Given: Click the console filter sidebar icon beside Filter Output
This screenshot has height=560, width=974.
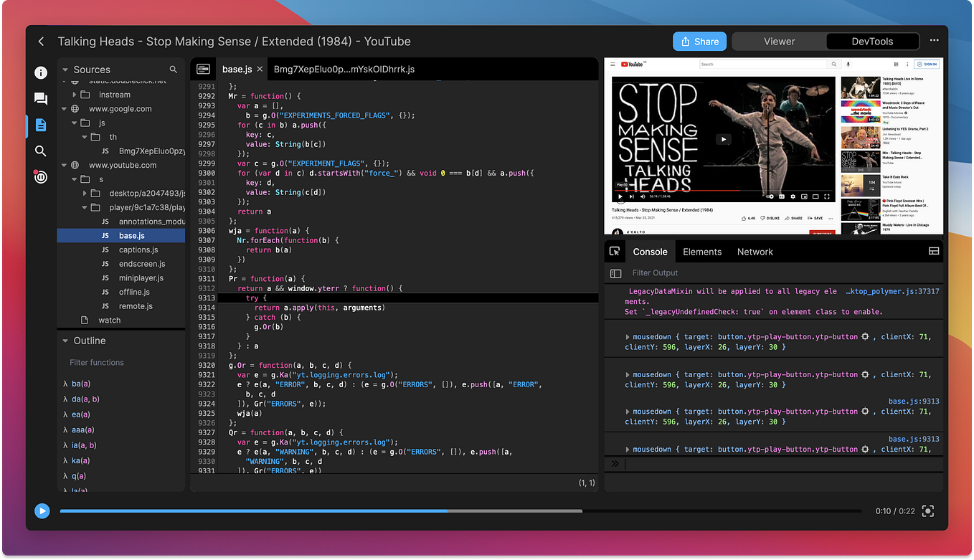Looking at the screenshot, I should 615,273.
